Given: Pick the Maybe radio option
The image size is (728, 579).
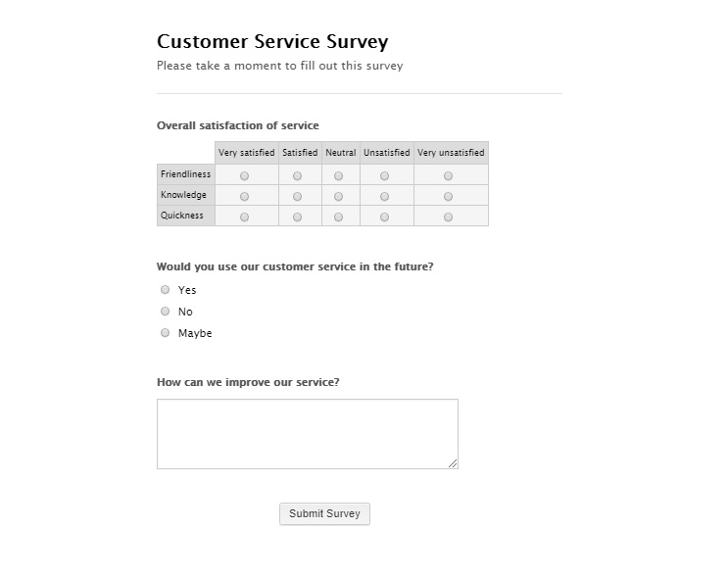Looking at the screenshot, I should point(166,333).
